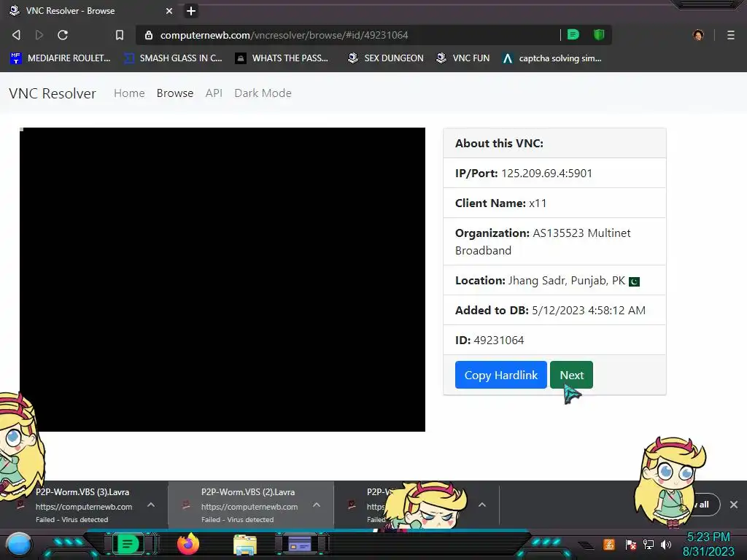This screenshot has width=747, height=560.
Task: Bookmark this page using the bookmark icon
Action: click(x=119, y=35)
